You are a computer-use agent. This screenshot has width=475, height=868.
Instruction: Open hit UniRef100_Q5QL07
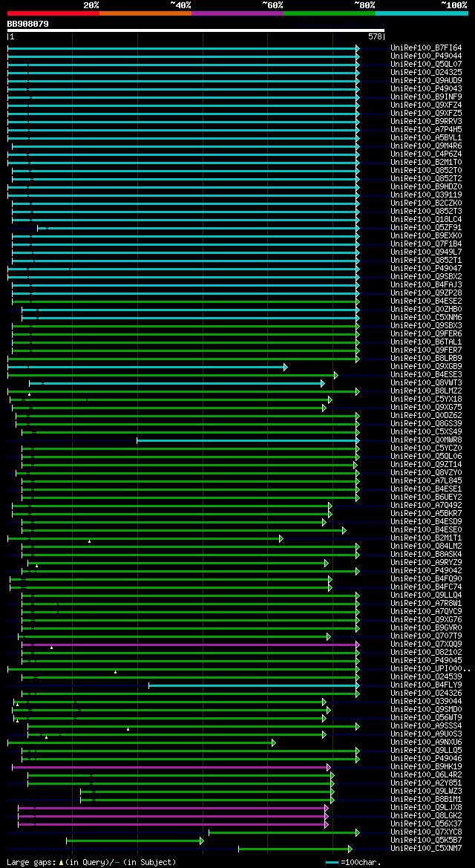[x=426, y=64]
